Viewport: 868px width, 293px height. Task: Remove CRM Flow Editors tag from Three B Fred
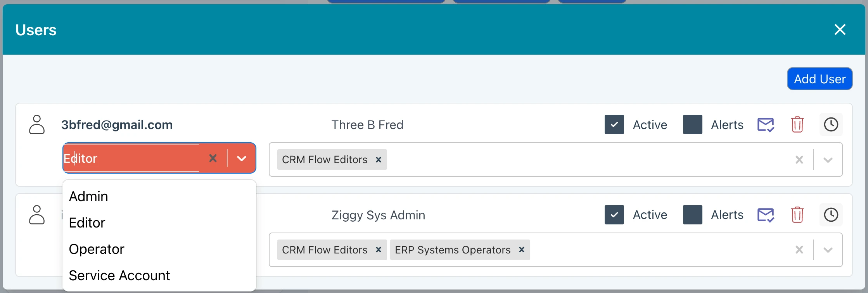tap(379, 160)
